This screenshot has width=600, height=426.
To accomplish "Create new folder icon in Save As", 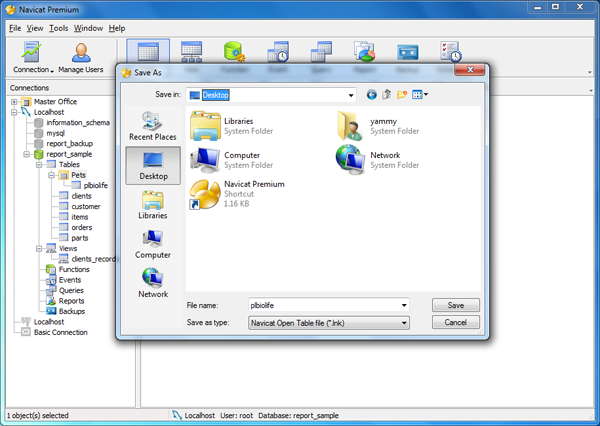I will [401, 95].
